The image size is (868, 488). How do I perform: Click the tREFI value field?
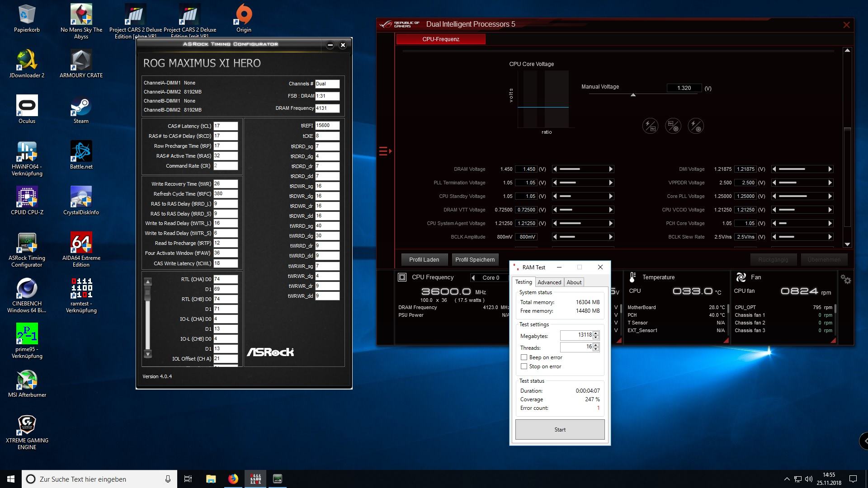[327, 126]
